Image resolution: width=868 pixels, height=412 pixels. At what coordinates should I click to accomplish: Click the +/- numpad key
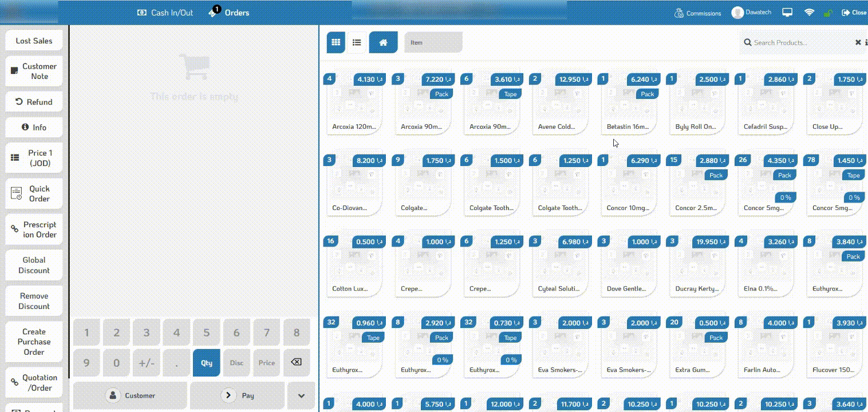147,362
